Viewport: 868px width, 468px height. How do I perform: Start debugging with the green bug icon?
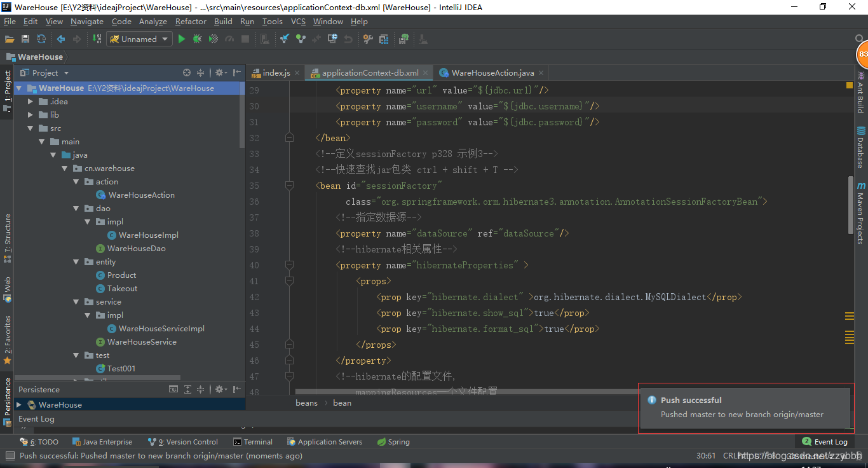198,39
